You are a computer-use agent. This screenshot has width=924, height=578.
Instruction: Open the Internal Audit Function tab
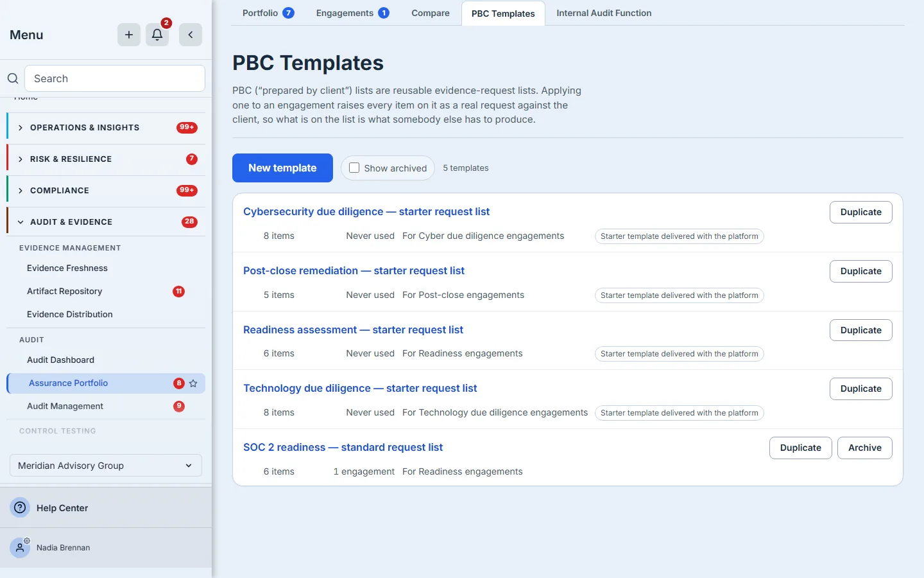click(604, 13)
